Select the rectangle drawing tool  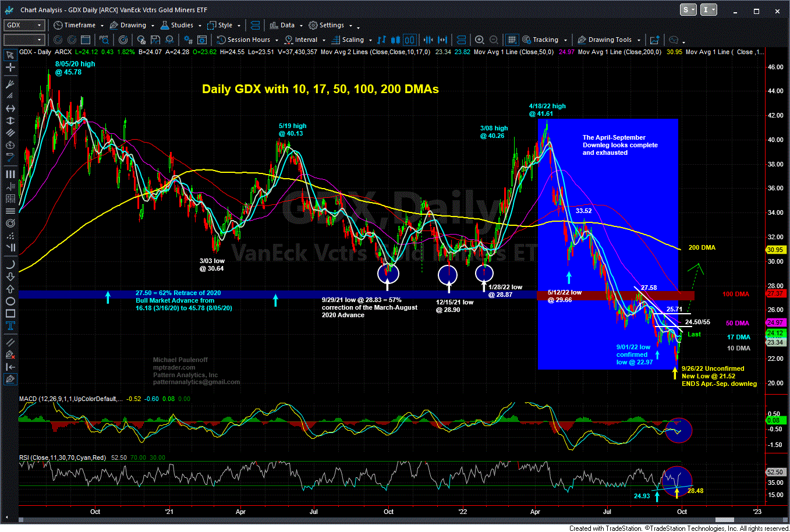click(x=10, y=313)
